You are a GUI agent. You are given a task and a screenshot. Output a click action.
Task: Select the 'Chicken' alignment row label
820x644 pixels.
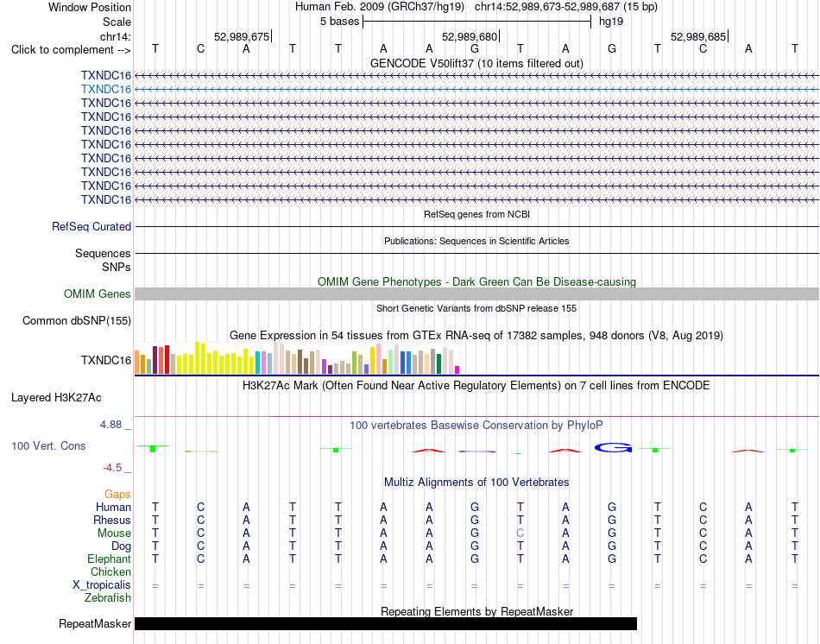coord(110,571)
